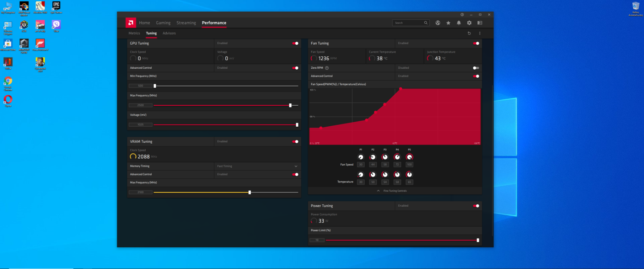Click the Min Frequency value box 500
Image resolution: width=644 pixels, height=269 pixels.
[140, 86]
